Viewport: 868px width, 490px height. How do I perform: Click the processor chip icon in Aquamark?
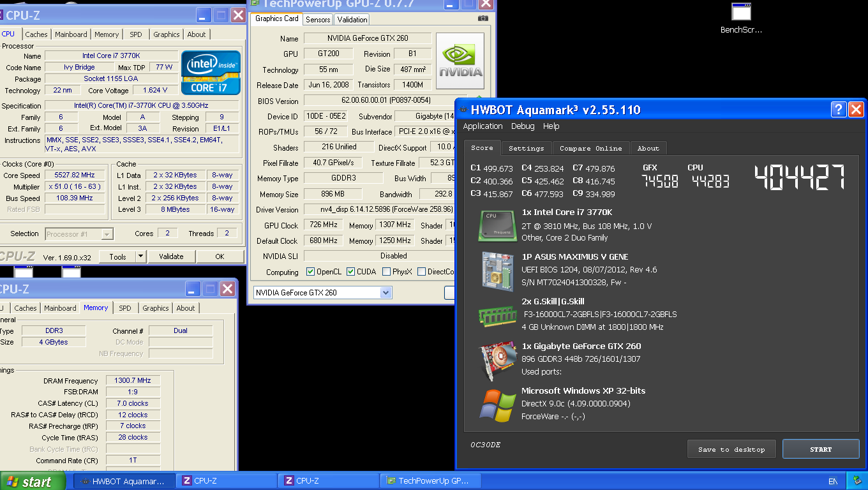(497, 226)
